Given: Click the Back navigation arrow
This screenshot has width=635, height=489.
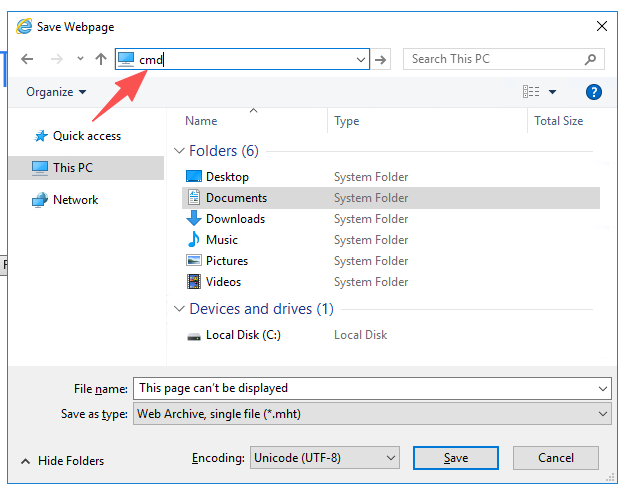Looking at the screenshot, I should tap(27, 60).
